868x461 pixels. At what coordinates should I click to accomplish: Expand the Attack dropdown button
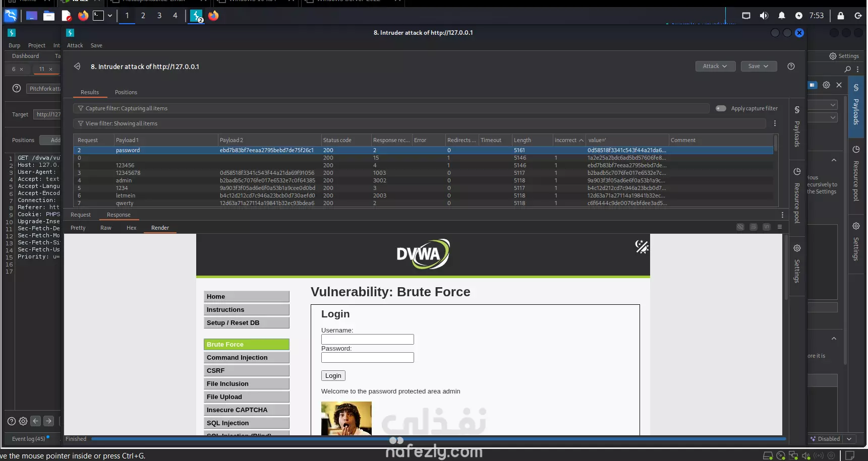pyautogui.click(x=715, y=67)
